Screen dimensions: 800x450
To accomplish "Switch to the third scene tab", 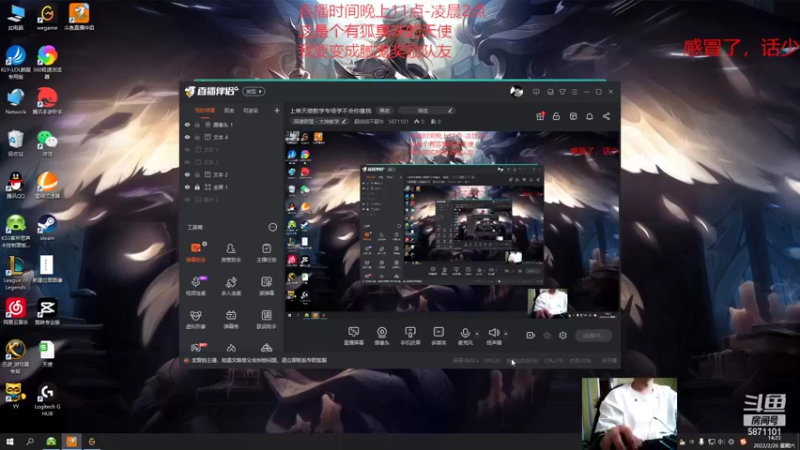I will [251, 110].
